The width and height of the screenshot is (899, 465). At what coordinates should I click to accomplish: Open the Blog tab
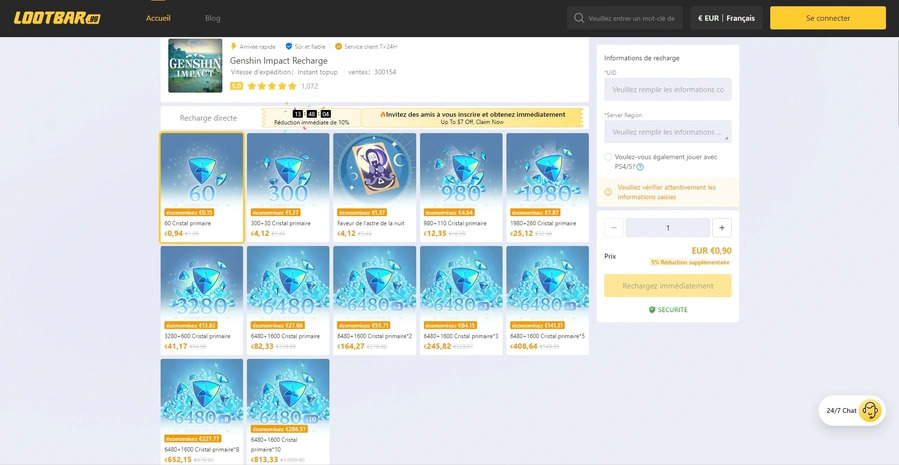[x=213, y=18]
